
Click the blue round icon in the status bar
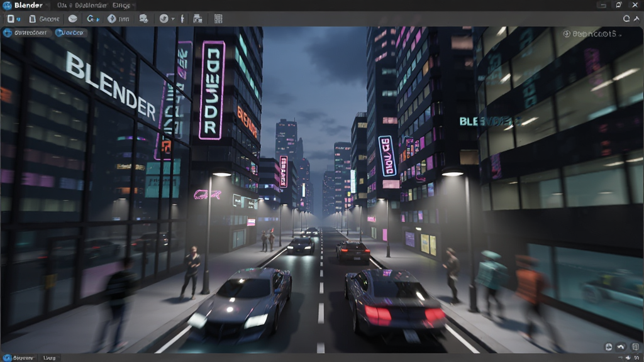pos(7,358)
